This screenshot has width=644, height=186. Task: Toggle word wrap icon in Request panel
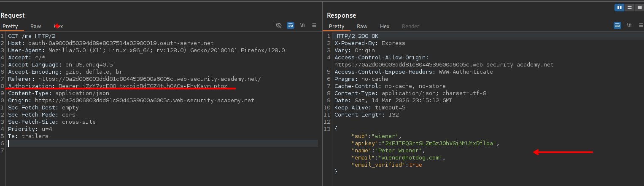pyautogui.click(x=291, y=25)
